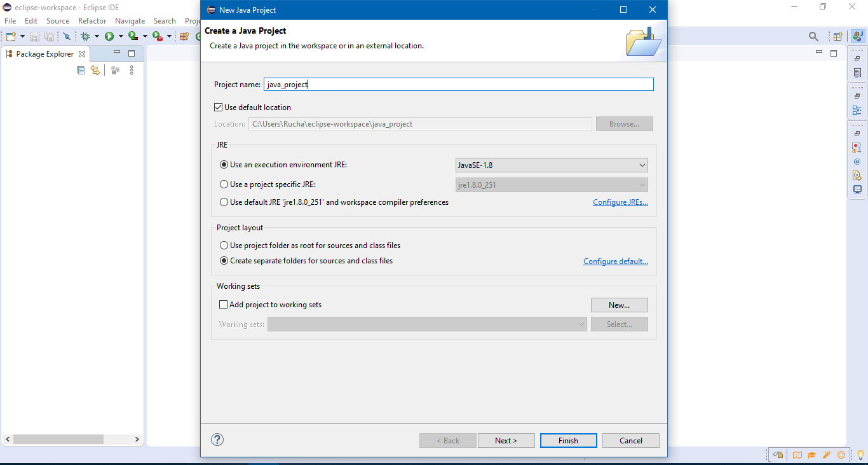Open the Run button's dropdown arrow
Viewport: 868px width, 465px height.
(121, 36)
